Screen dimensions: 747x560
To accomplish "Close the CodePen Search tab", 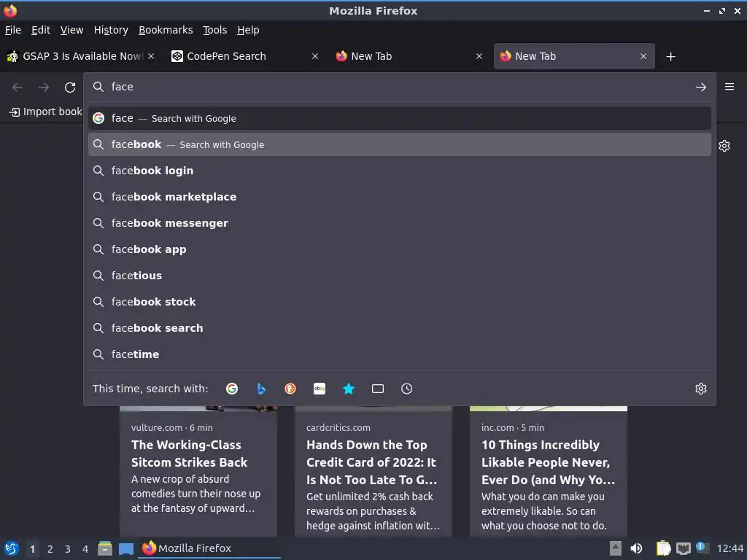I will point(315,56).
